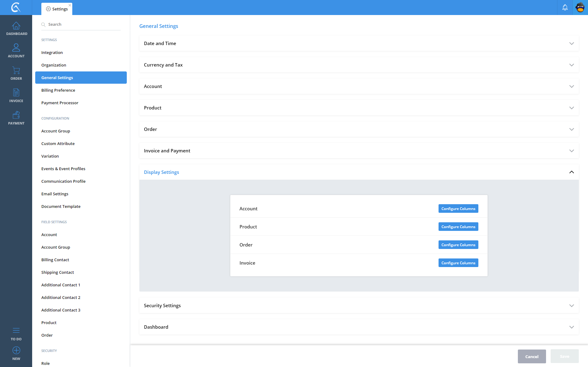Go to Account section in sidebar
Image resolution: width=588 pixels, height=367 pixels.
point(16,51)
